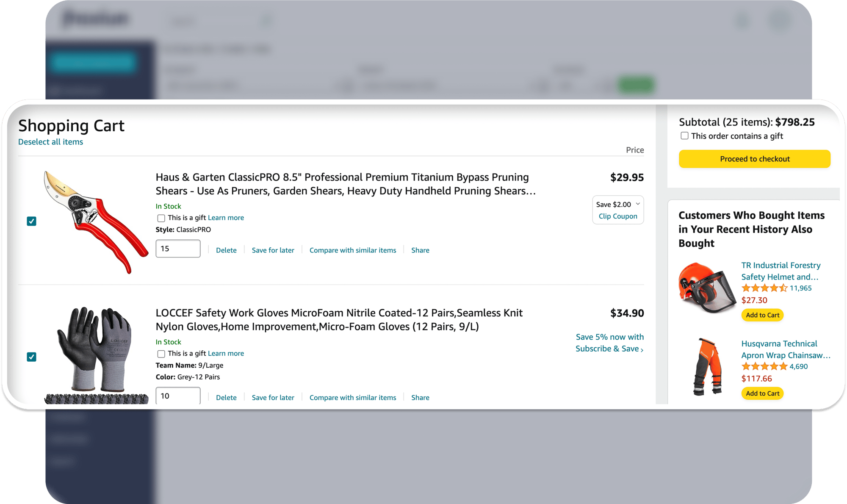Delete the pruning shears from cart
This screenshot has width=847, height=504.
[226, 250]
